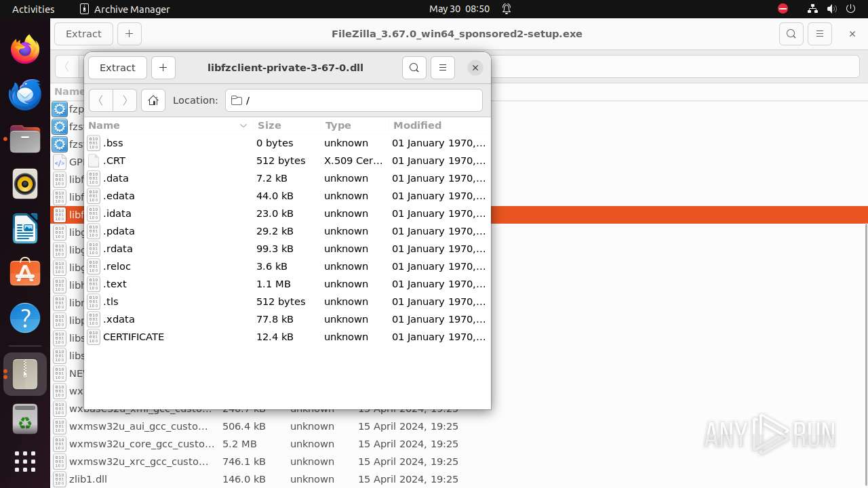
Task: Click the .text binary file icon
Action: click(x=94, y=284)
